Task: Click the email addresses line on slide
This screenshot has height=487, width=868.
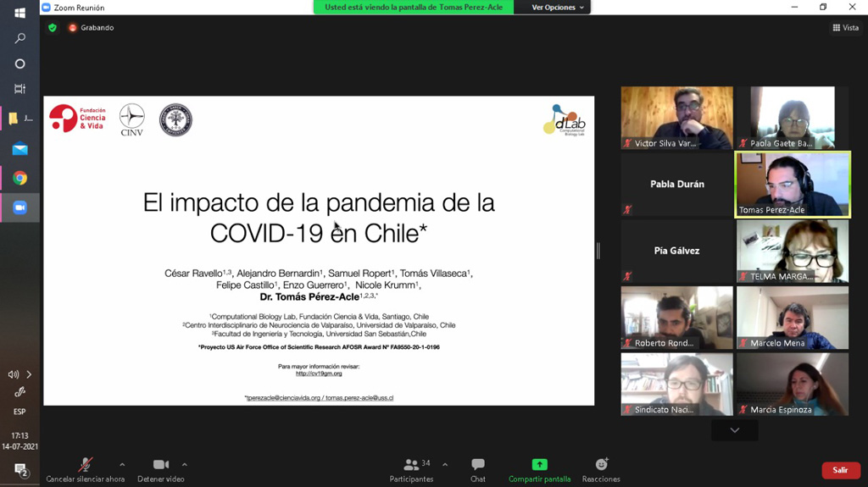Action: (x=319, y=398)
